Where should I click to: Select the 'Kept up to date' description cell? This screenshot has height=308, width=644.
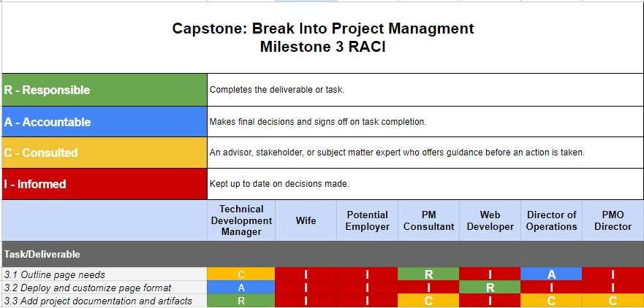(x=424, y=184)
